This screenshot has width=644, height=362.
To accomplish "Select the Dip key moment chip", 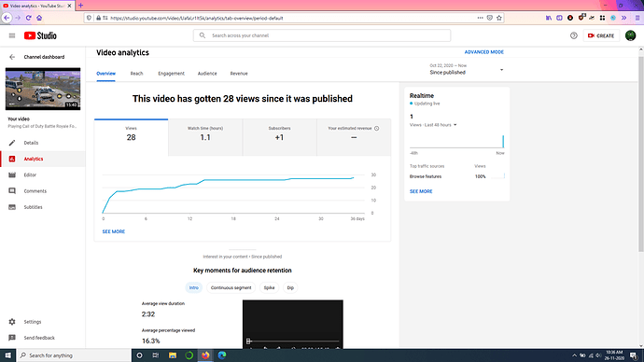I will click(x=290, y=287).
